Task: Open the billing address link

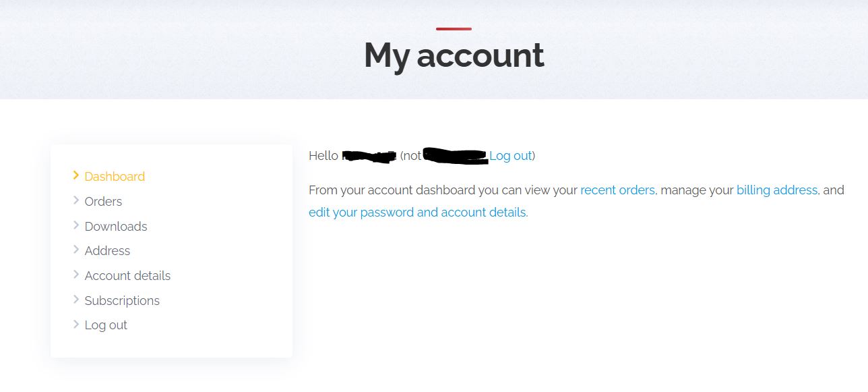Action: (x=777, y=190)
